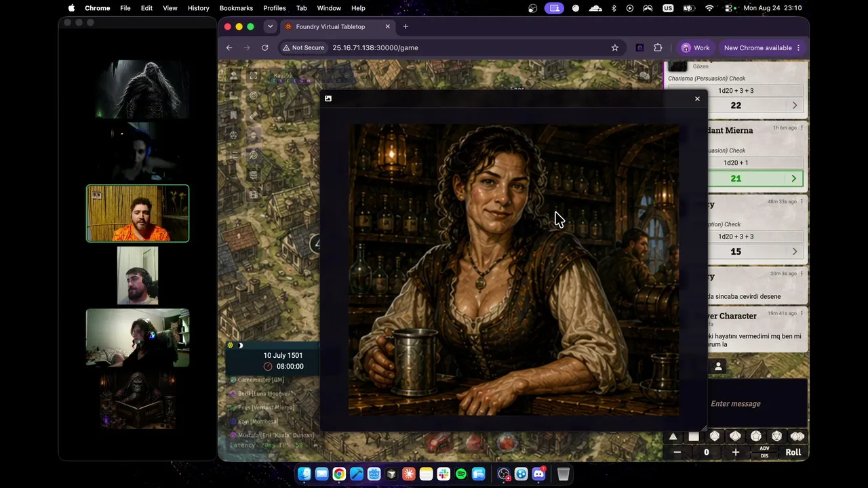This screenshot has height=488, width=868.
Task: Expand Chrome tab search dropdown
Action: tap(270, 27)
